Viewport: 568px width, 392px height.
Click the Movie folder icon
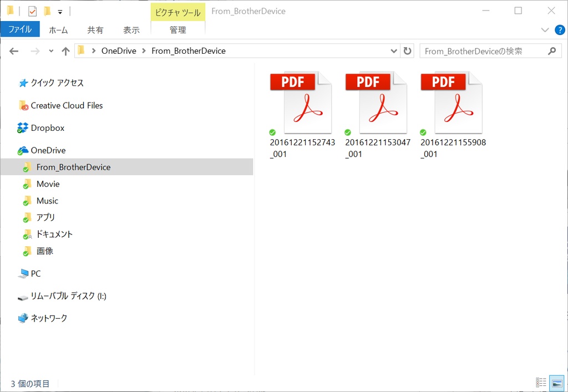pos(27,184)
